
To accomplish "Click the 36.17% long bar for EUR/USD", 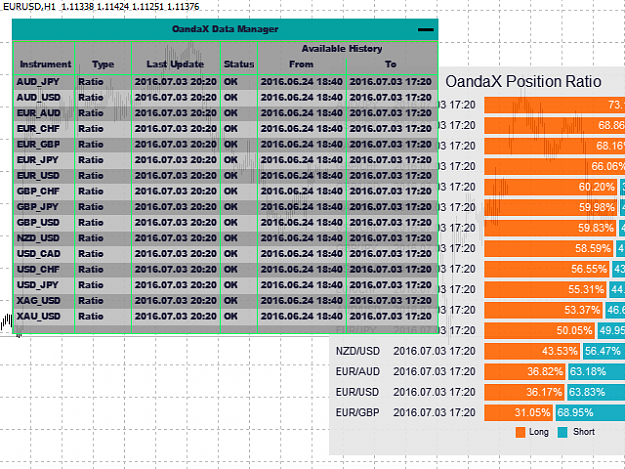I will pyautogui.click(x=524, y=392).
